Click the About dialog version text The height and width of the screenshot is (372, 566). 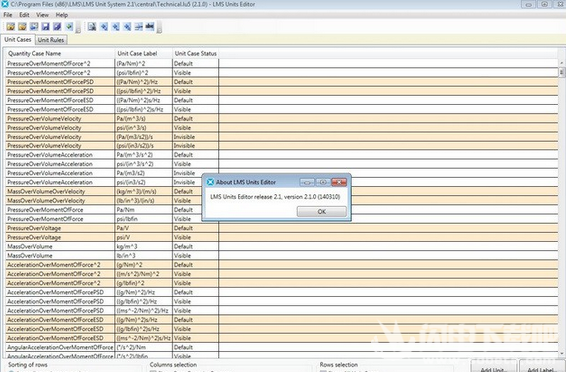275,197
